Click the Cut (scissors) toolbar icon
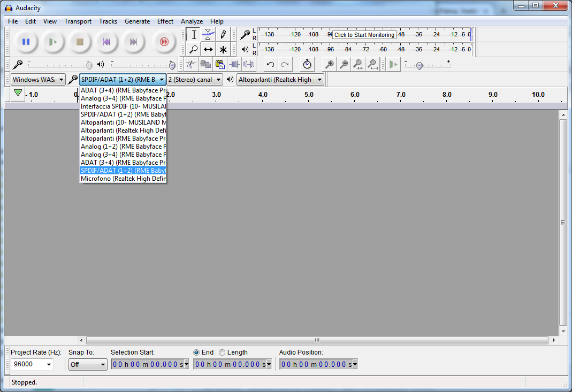Image resolution: width=572 pixels, height=392 pixels. pyautogui.click(x=190, y=65)
